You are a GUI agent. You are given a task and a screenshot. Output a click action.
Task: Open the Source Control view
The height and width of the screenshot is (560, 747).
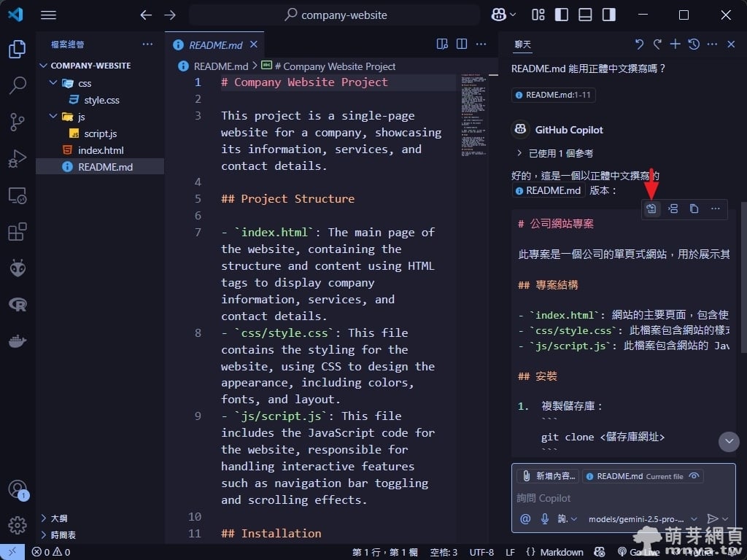coord(18,122)
